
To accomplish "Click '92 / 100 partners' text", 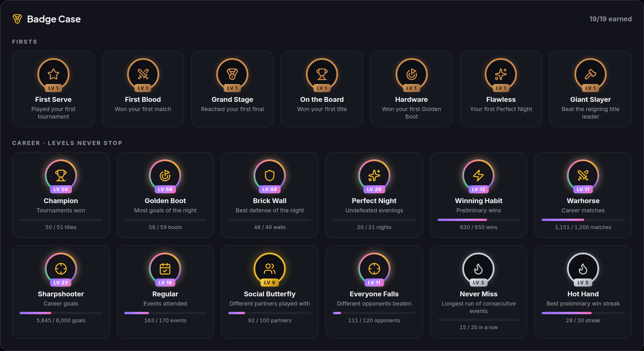I will tap(270, 320).
